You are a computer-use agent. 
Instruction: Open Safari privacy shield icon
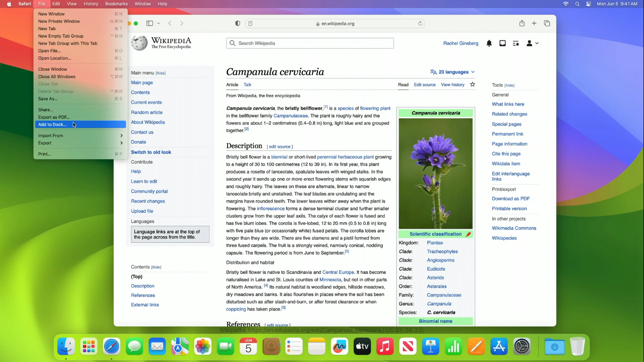click(238, 24)
